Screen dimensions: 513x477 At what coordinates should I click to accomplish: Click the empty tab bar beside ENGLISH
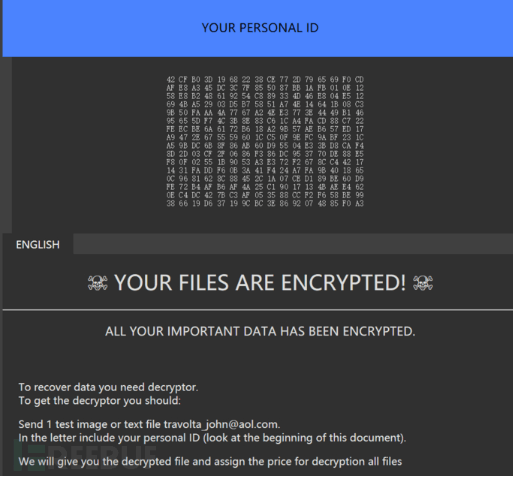pos(293,244)
